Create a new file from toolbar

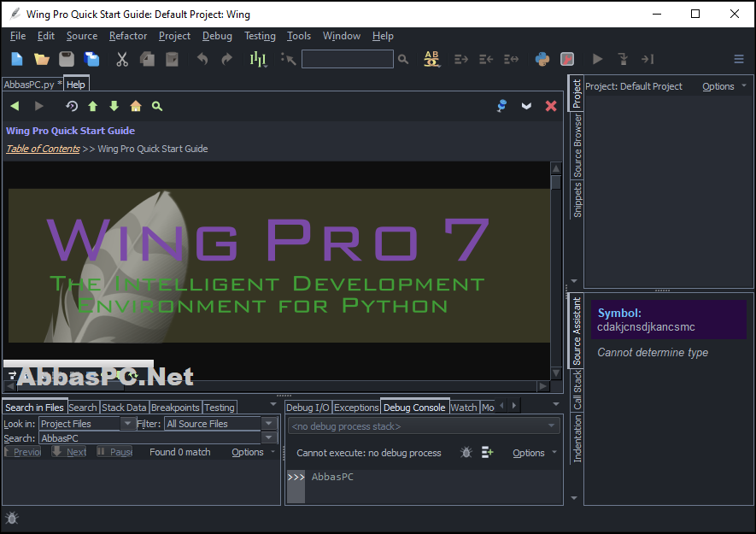click(x=17, y=59)
